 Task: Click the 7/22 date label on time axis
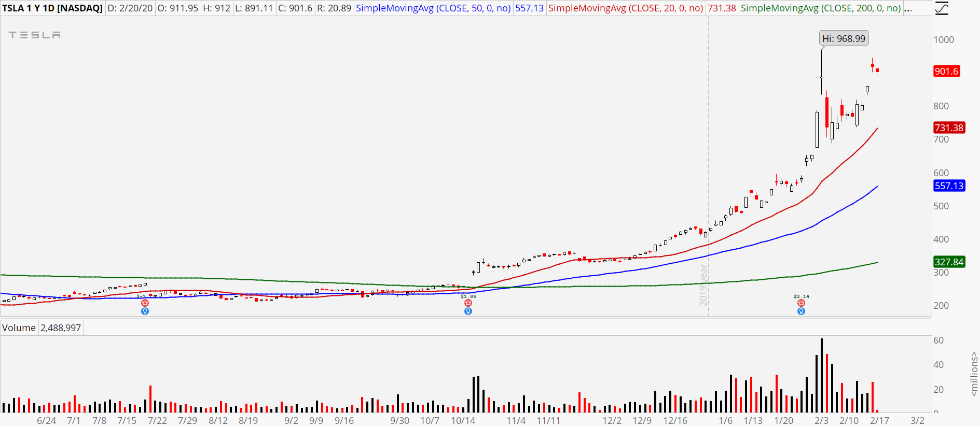coord(158,421)
